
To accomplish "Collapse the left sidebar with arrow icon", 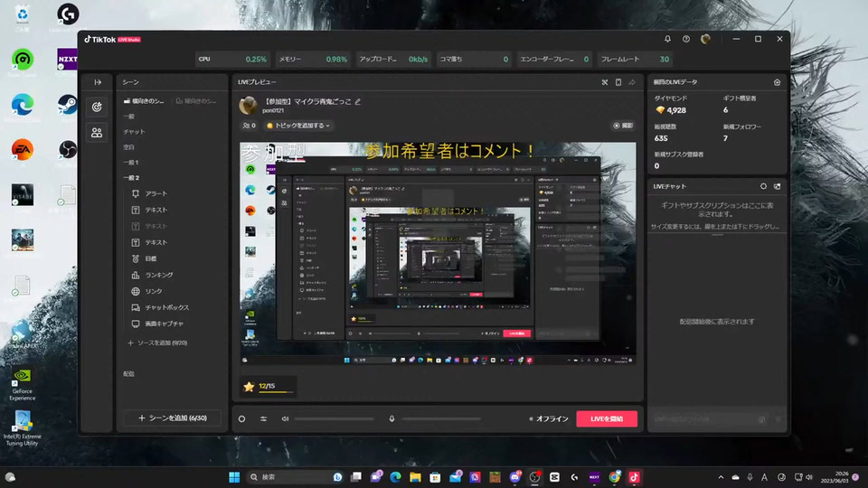I will (x=98, y=82).
